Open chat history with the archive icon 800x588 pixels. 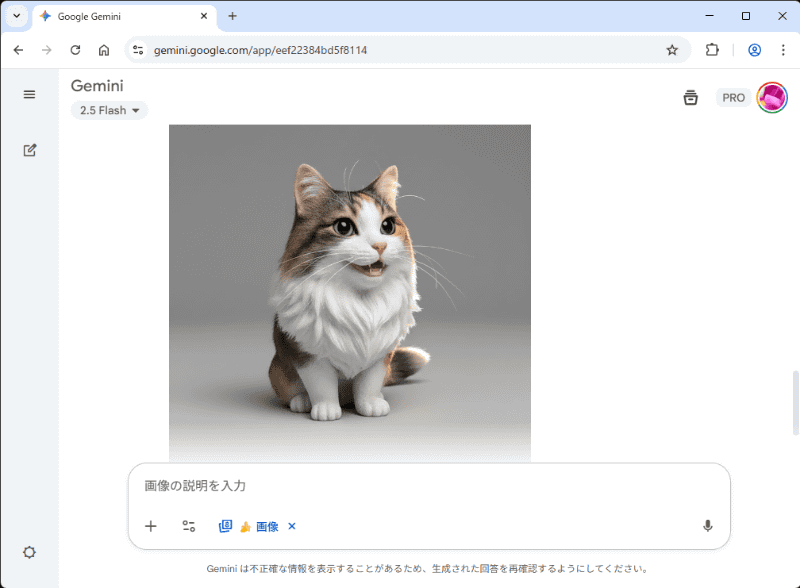tap(690, 97)
